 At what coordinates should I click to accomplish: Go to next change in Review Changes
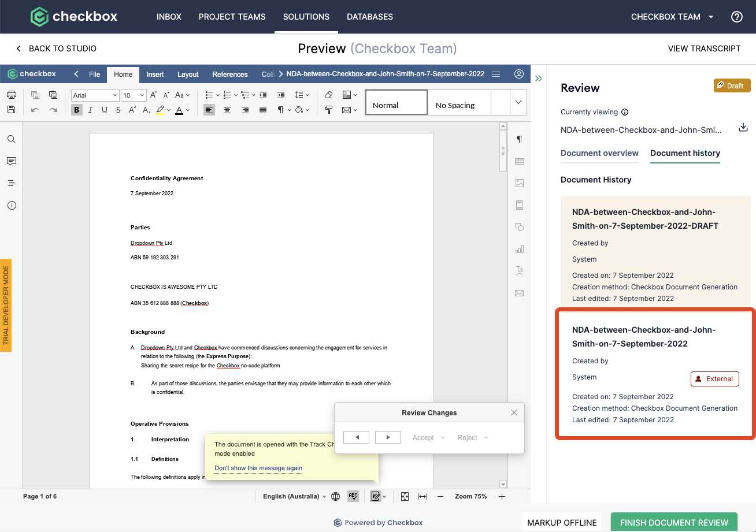tap(388, 437)
